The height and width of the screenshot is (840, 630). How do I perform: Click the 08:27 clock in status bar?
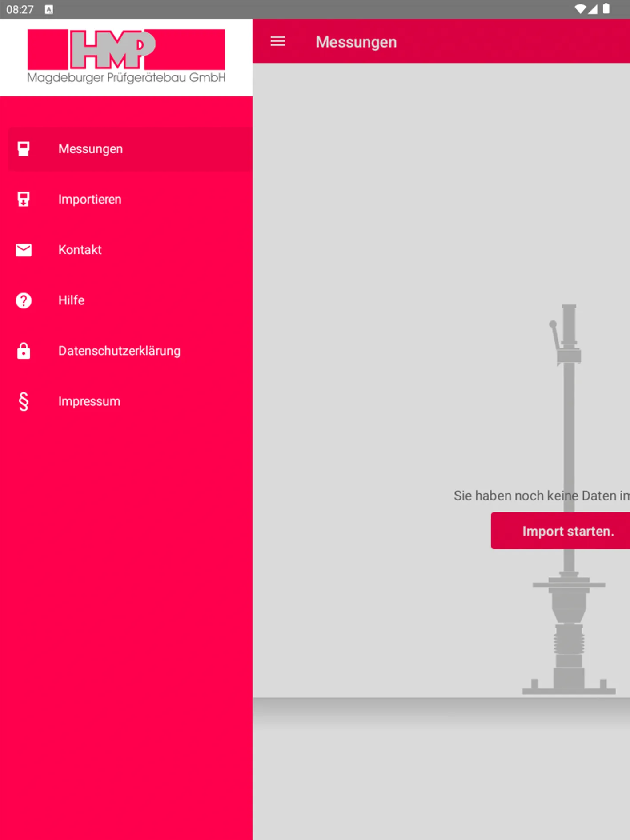tap(20, 9)
